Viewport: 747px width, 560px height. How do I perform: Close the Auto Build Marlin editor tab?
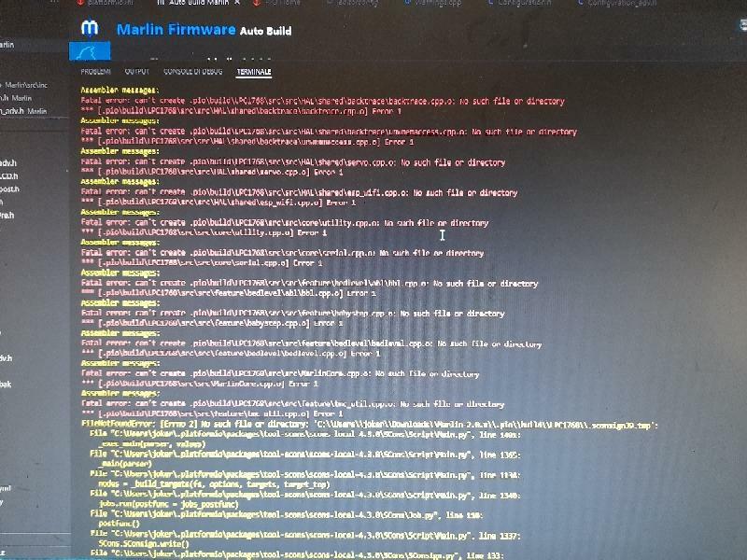point(237,3)
